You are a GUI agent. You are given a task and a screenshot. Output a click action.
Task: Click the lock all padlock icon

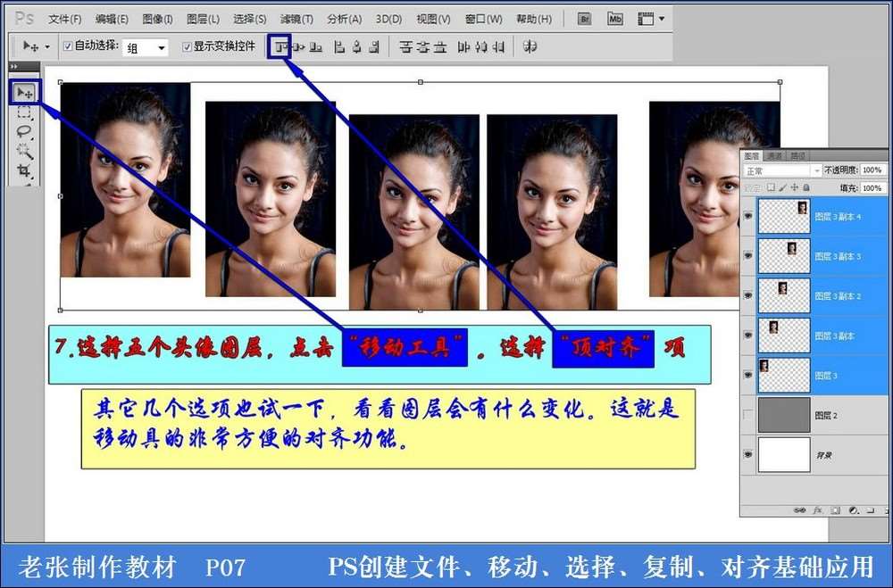806,187
